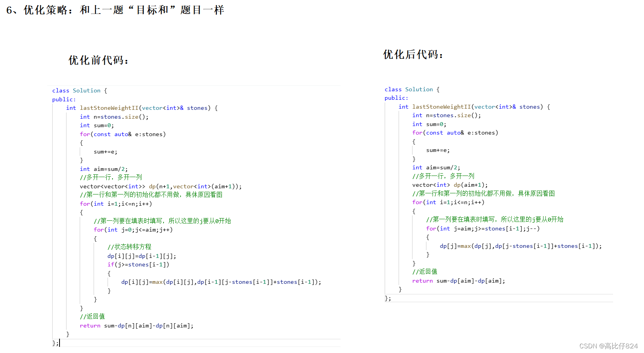Click 'int sum=0;' in left code
This screenshot has width=644, height=353.
[97, 125]
